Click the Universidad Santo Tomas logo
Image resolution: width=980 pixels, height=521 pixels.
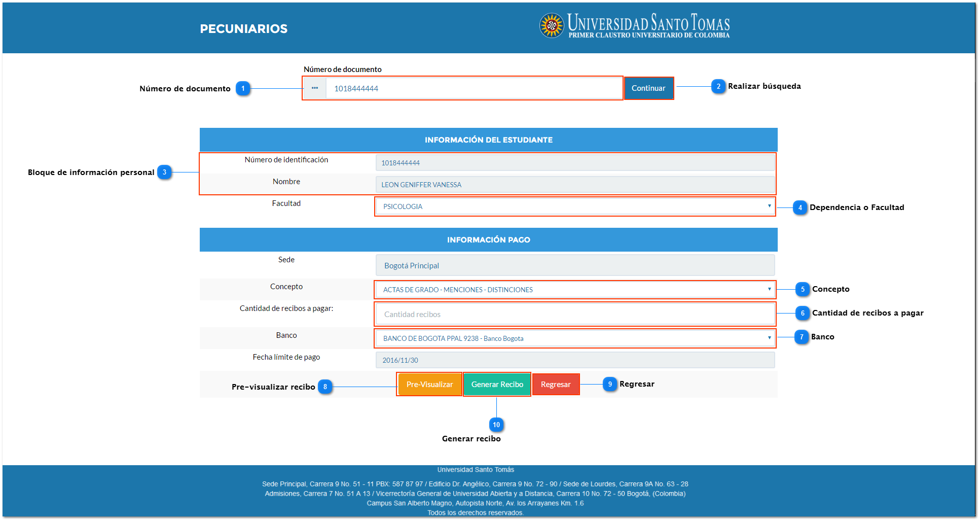[634, 25]
